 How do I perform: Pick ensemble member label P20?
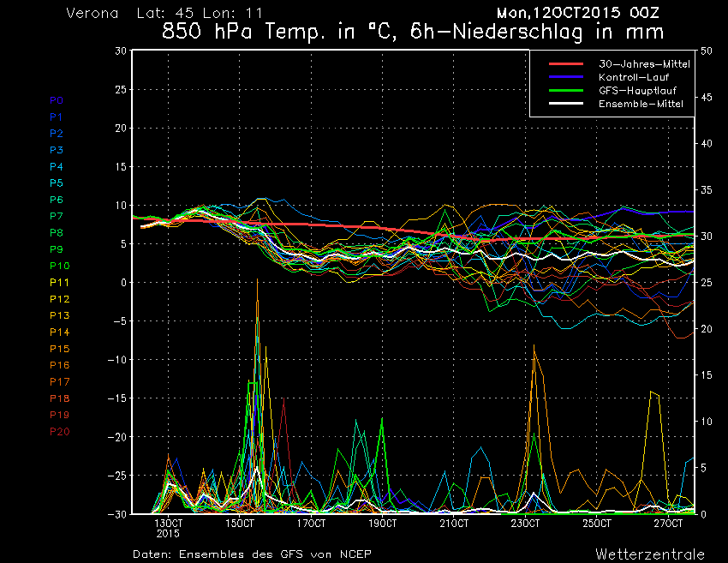coord(60,432)
